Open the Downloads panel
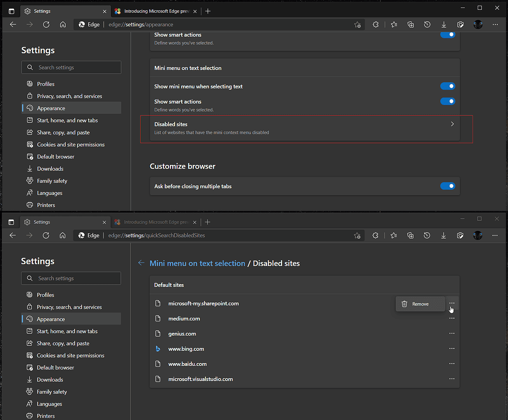Screen dimensions: 508x420 pyautogui.click(x=443, y=24)
